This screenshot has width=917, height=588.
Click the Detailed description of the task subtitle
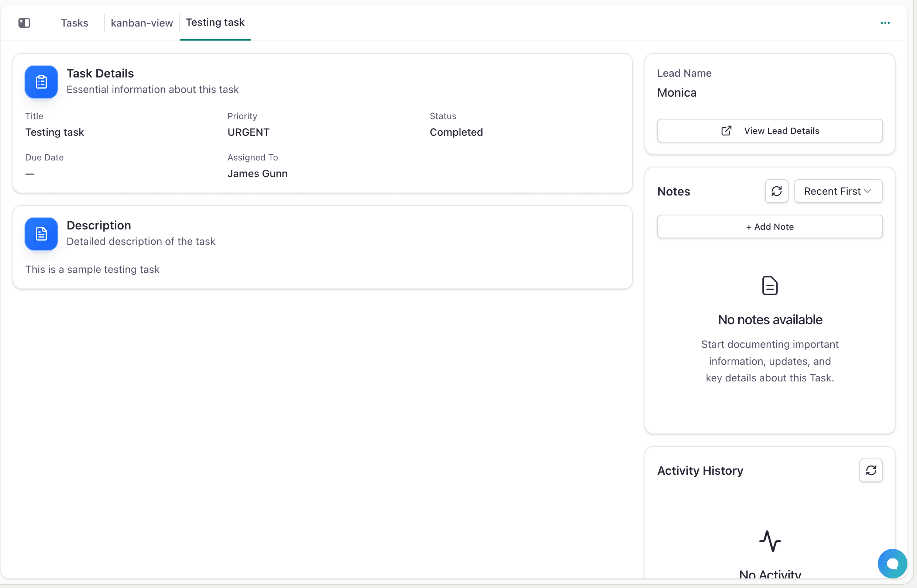(141, 241)
